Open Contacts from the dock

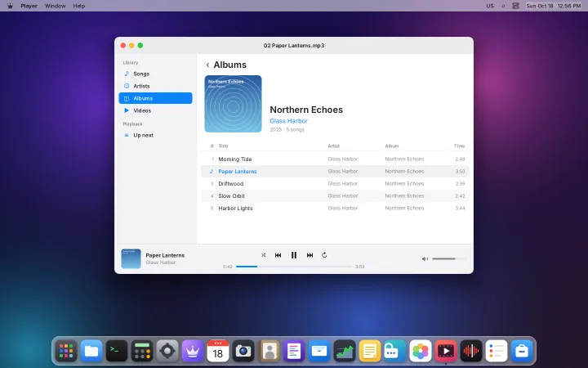269,351
